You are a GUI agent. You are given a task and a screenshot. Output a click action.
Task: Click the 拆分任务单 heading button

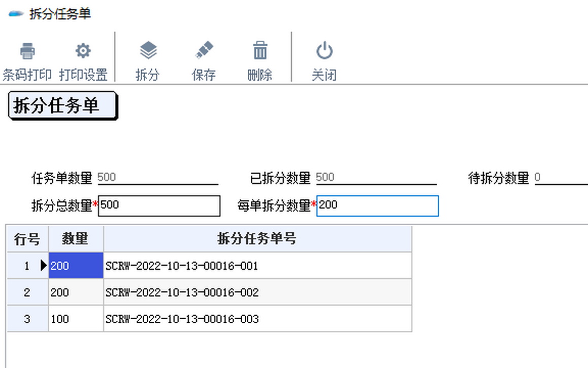(62, 106)
